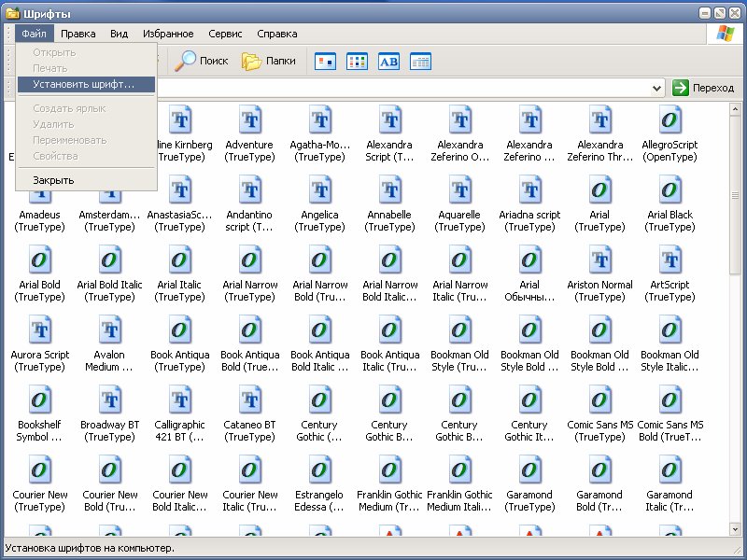Viewport: 747px width, 560px height.
Task: Select the Arial Black font icon
Action: point(669,189)
